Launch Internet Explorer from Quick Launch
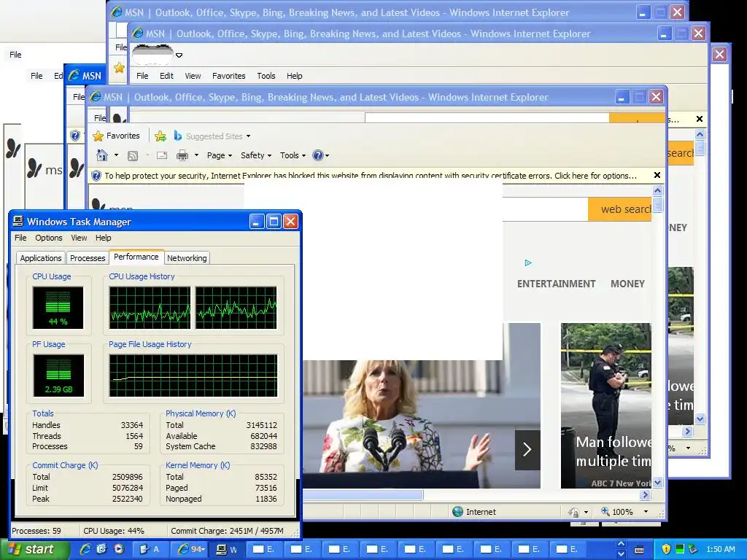 click(x=86, y=549)
